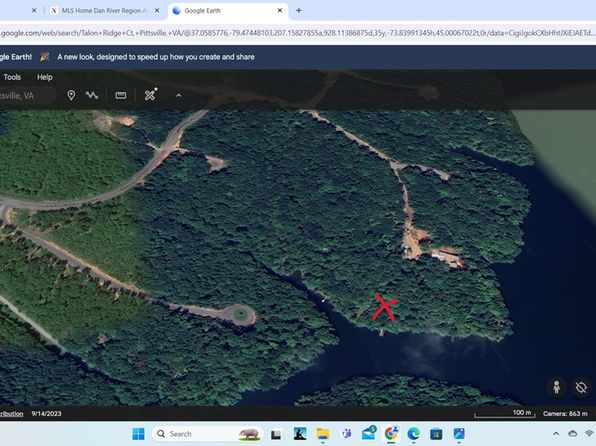Open File Explorer from taskbar

(323, 434)
